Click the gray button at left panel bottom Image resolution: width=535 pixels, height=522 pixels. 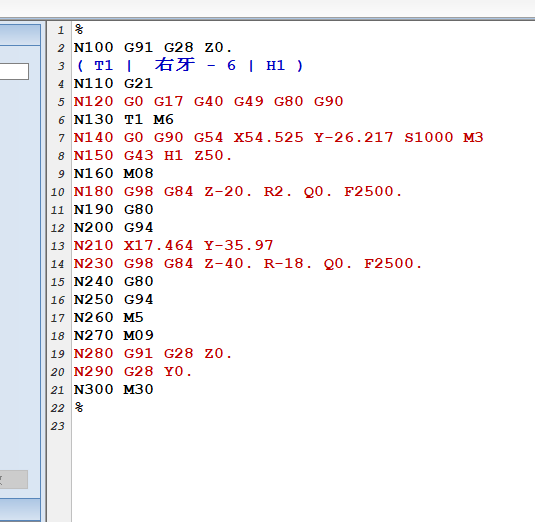pyautogui.click(x=14, y=480)
